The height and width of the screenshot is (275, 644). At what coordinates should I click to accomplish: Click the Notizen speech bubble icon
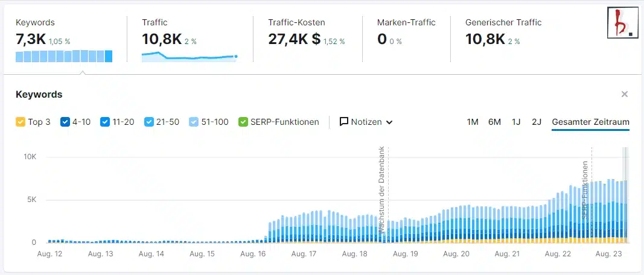tap(344, 122)
